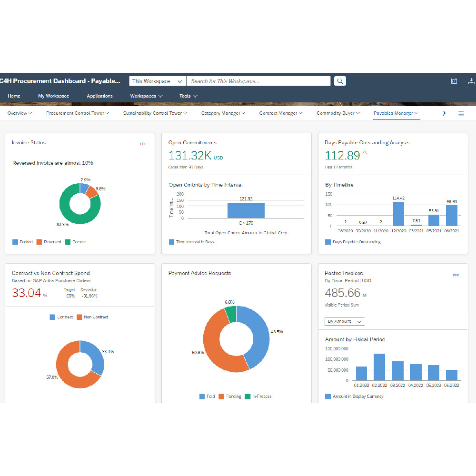476x476 pixels.
Task: Click the 485.66 M invoices value
Action: [346, 293]
